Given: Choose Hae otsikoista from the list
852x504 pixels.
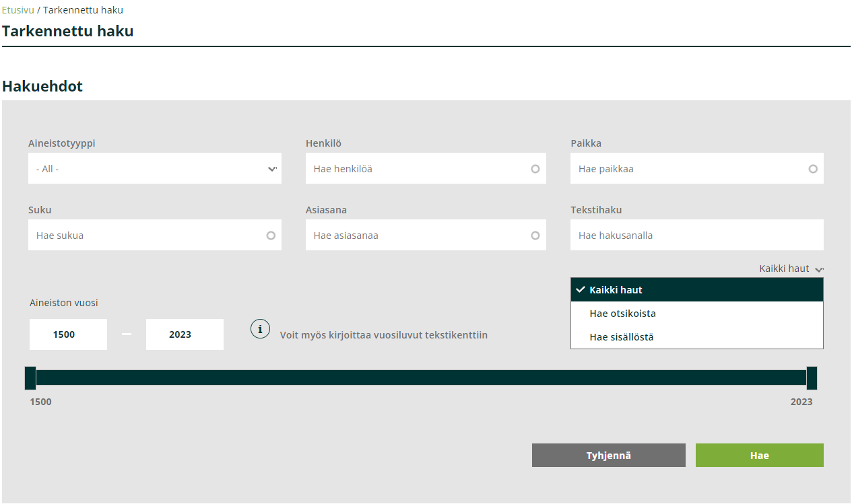Looking at the screenshot, I should coord(696,314).
